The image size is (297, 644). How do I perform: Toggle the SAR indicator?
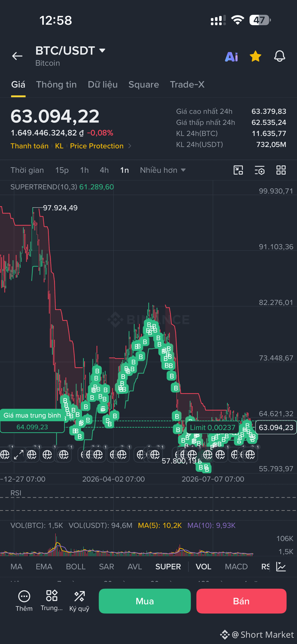[x=107, y=567]
